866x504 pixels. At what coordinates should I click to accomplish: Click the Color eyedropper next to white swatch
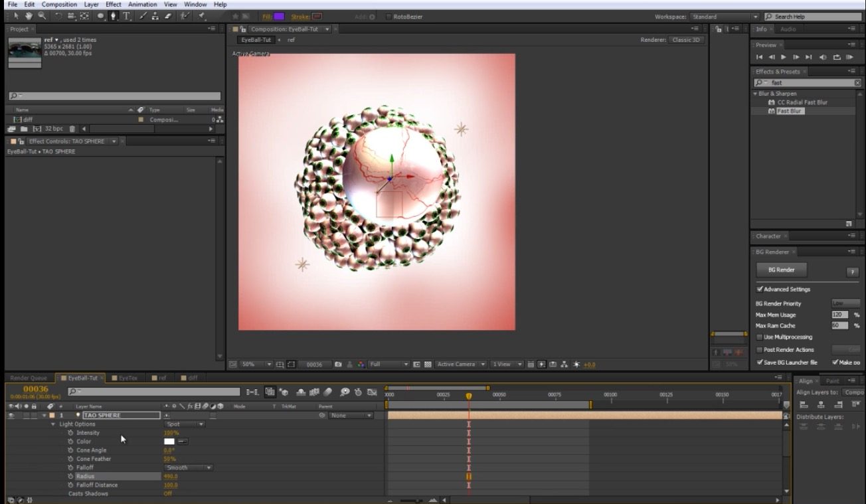click(182, 442)
